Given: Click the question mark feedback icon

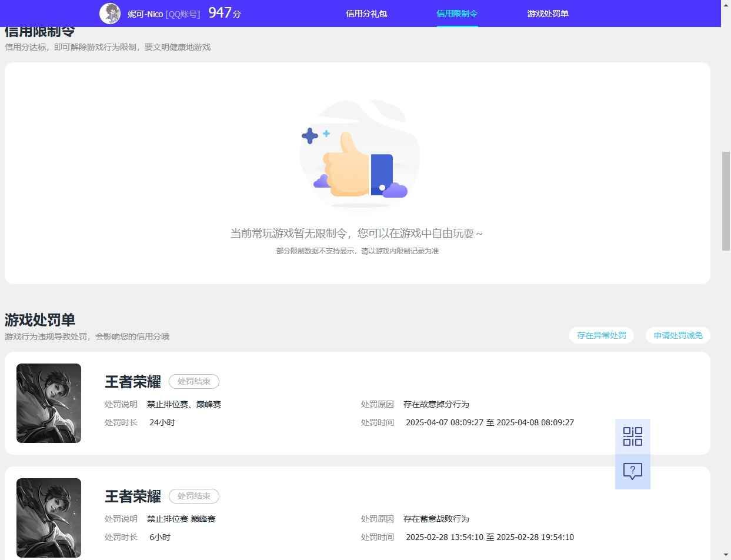Looking at the screenshot, I should tap(632, 471).
